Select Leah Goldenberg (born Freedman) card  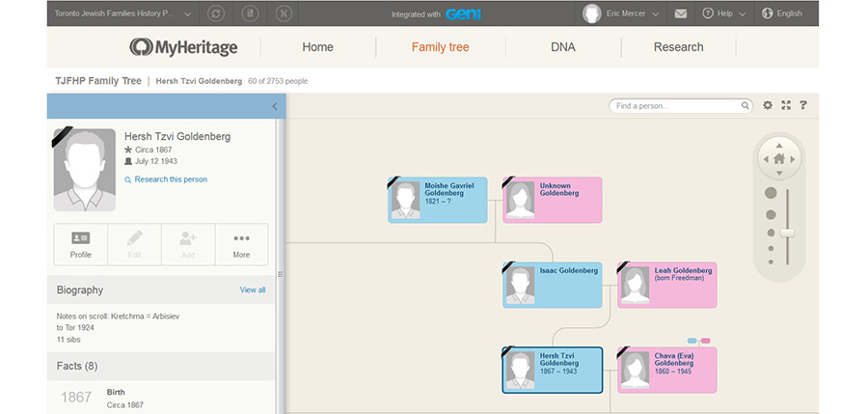[667, 285]
